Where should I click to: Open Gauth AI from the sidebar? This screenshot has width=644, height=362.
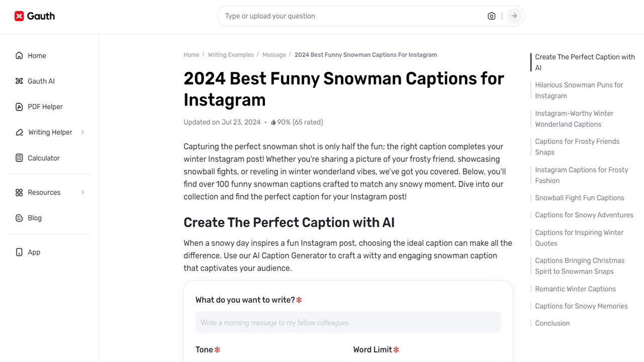[x=19, y=81]
